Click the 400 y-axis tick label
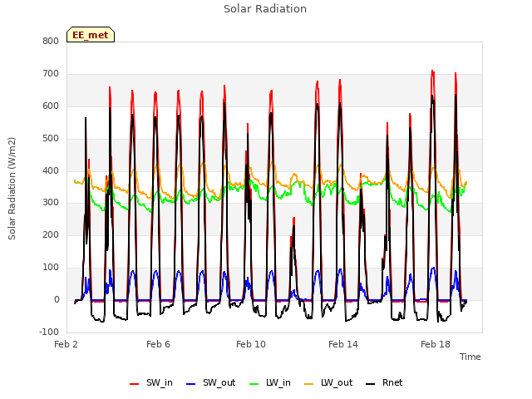 point(51,170)
